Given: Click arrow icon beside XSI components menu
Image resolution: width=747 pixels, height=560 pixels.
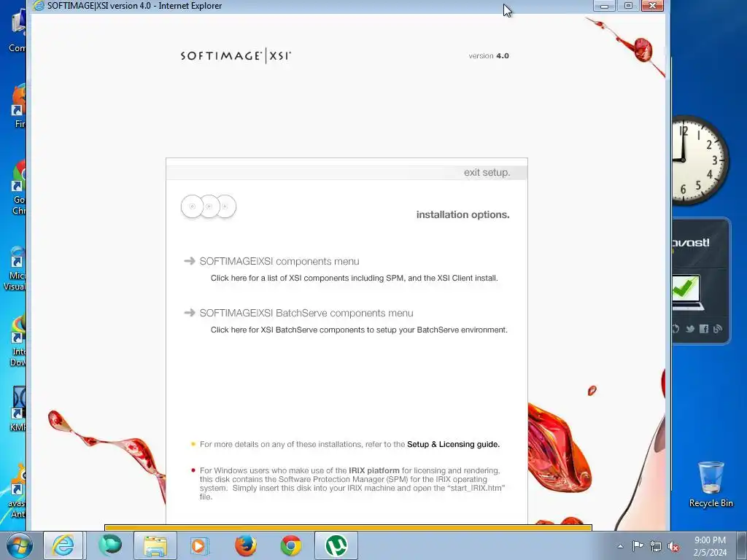Looking at the screenshot, I should 190,261.
